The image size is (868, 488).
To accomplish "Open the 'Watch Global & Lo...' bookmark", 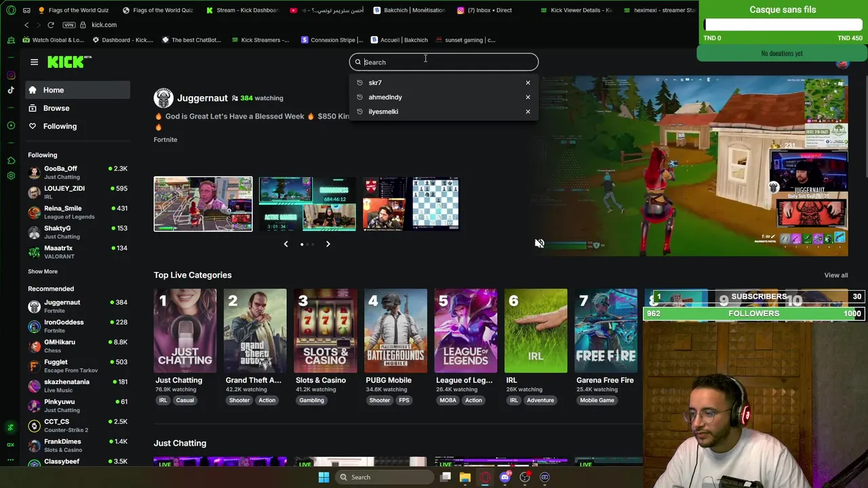I will pos(53,40).
